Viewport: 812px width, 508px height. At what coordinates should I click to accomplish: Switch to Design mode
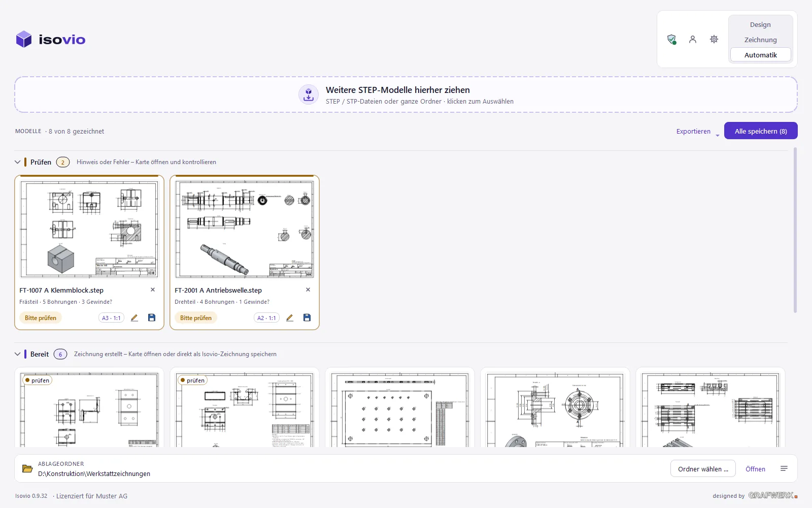click(760, 24)
